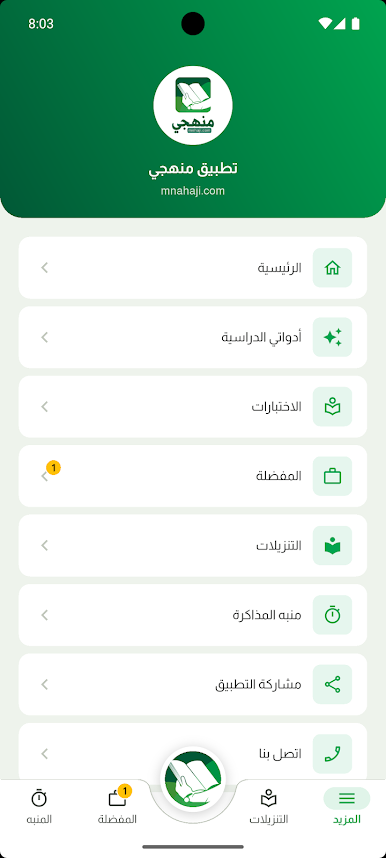386x858 pixels.
Task: Expand the منبه المذاكرة row chevron
Action: click(x=45, y=615)
